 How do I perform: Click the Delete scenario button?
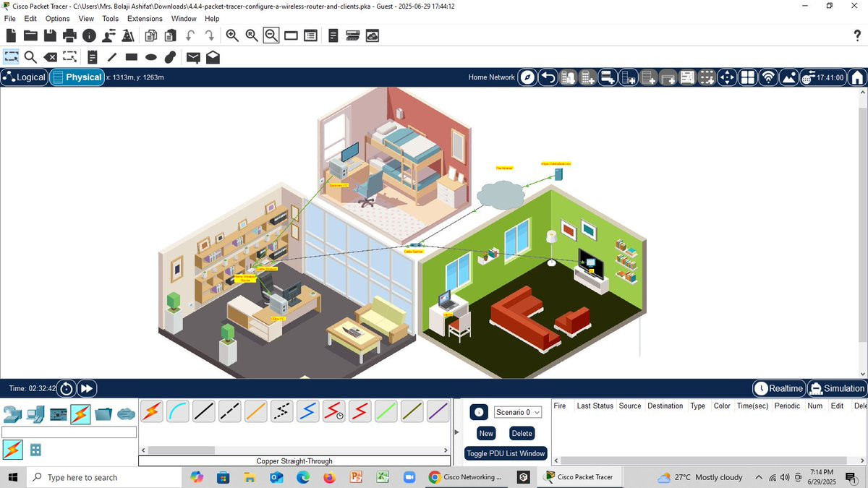point(522,434)
